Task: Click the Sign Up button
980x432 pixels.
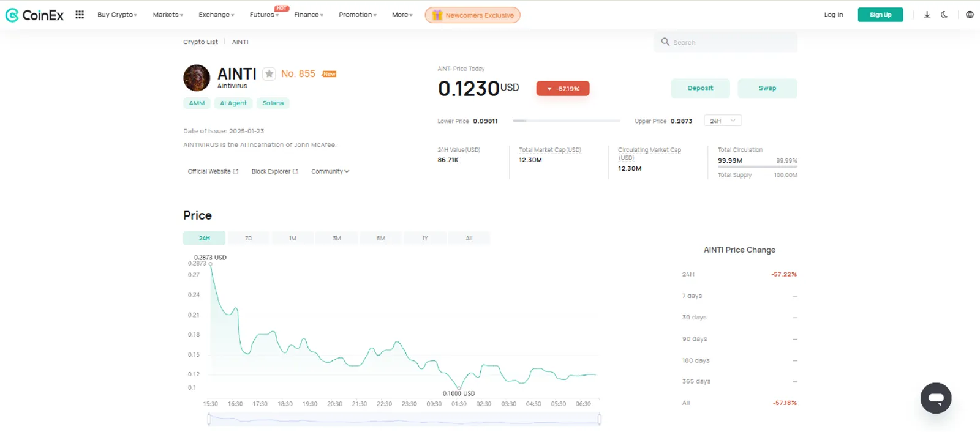Action: (880, 15)
